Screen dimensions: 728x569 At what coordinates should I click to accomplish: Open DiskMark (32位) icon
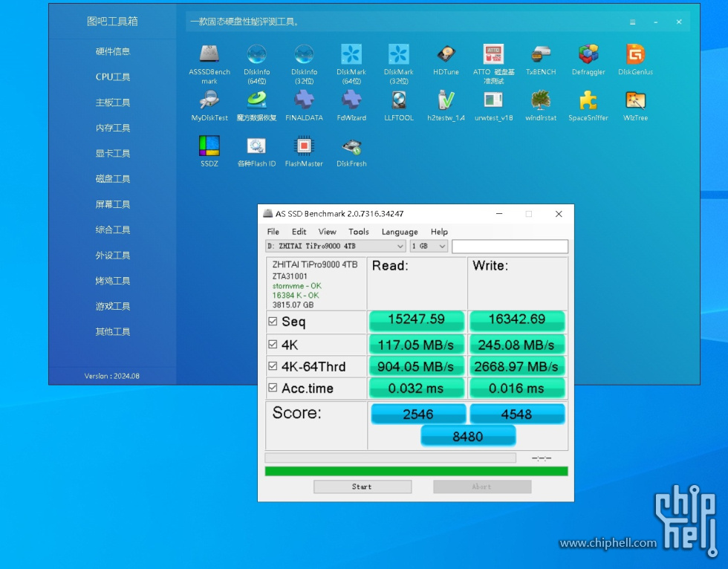click(399, 54)
